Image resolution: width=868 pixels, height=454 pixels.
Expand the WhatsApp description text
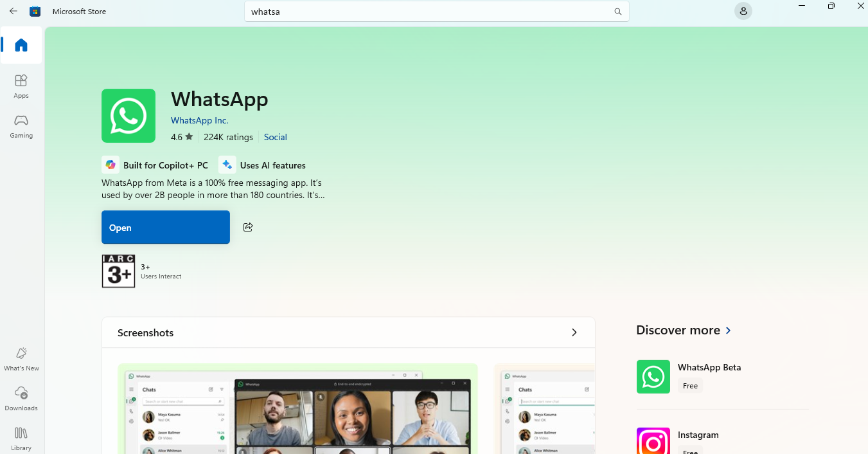tap(213, 188)
